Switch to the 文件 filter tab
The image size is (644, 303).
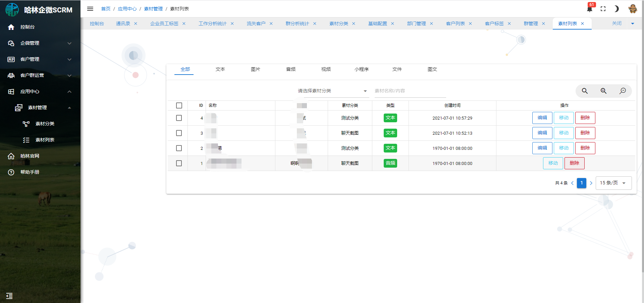coord(397,69)
